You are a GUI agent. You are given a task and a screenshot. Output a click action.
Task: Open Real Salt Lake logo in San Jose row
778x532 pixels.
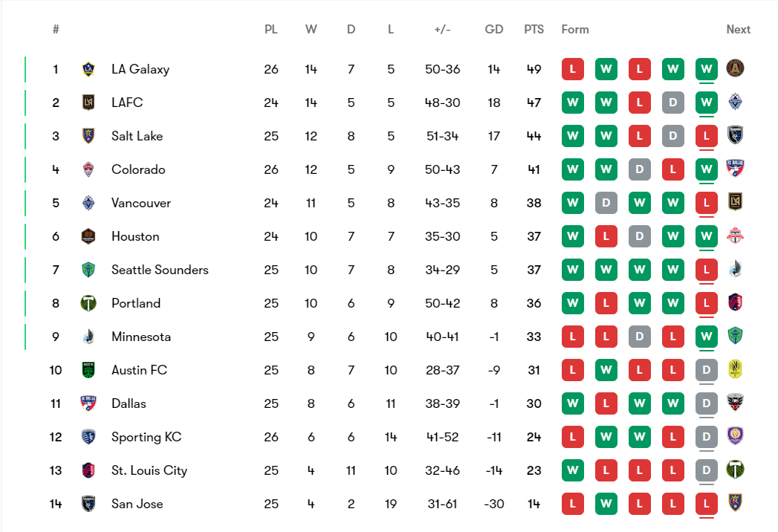(x=735, y=504)
